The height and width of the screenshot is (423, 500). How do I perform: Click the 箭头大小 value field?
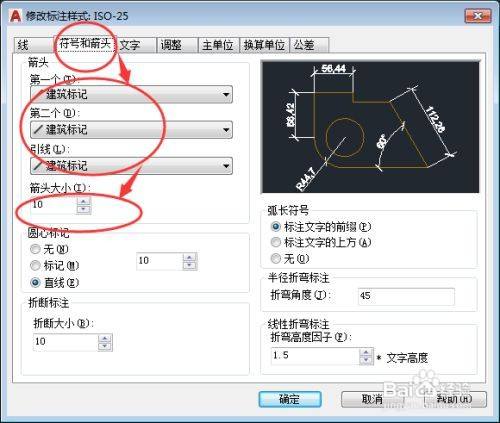(53, 205)
